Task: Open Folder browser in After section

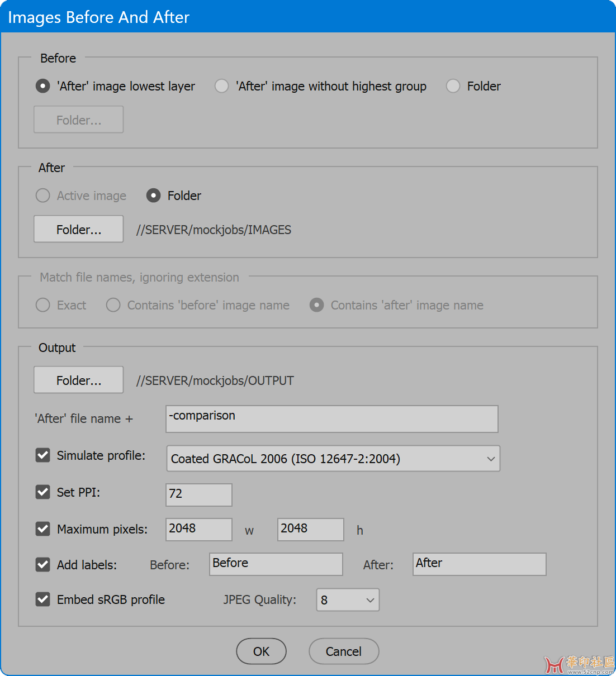Action: click(x=79, y=229)
